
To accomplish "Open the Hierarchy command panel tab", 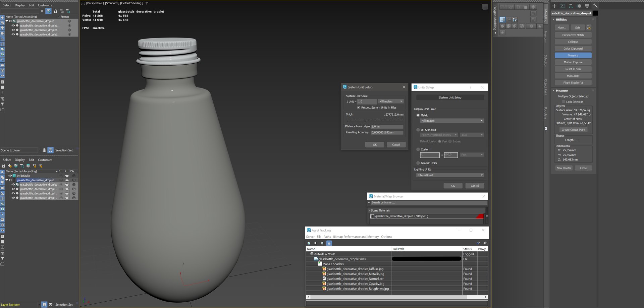I will coord(571,6).
